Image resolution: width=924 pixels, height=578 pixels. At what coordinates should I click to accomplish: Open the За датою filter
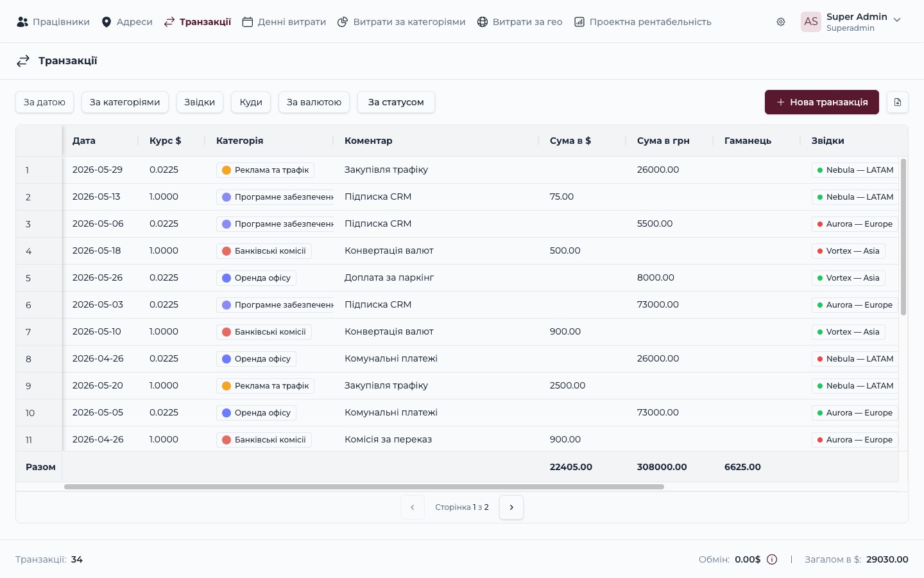point(45,102)
